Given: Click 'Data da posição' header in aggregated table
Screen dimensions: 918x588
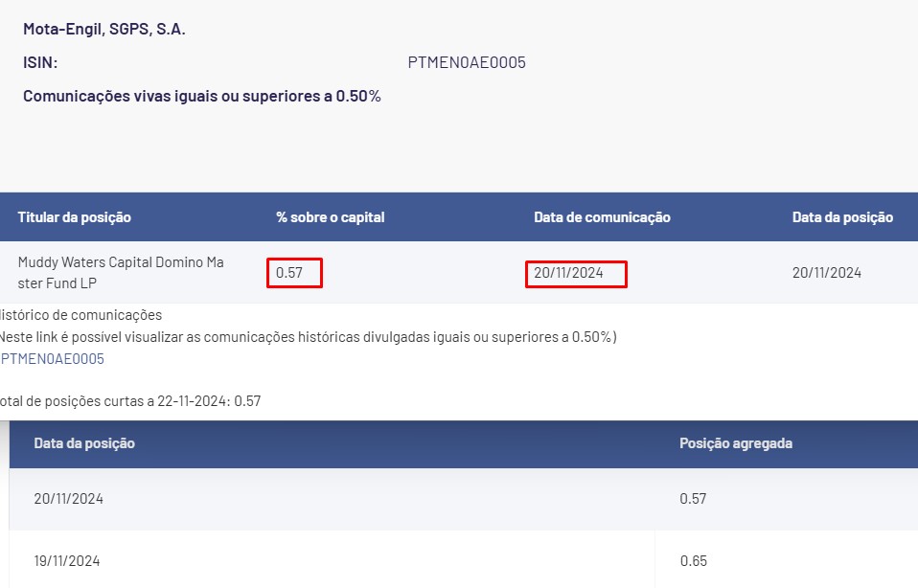Looking at the screenshot, I should 84,443.
